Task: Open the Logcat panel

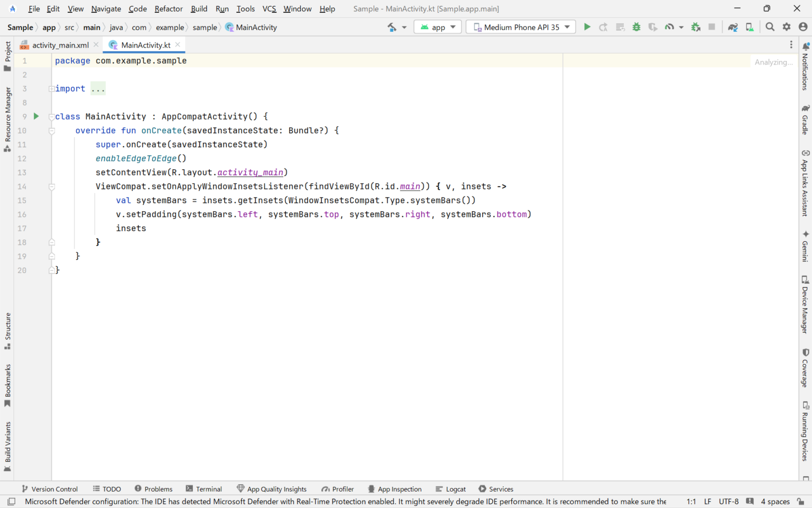Action: tap(450, 488)
